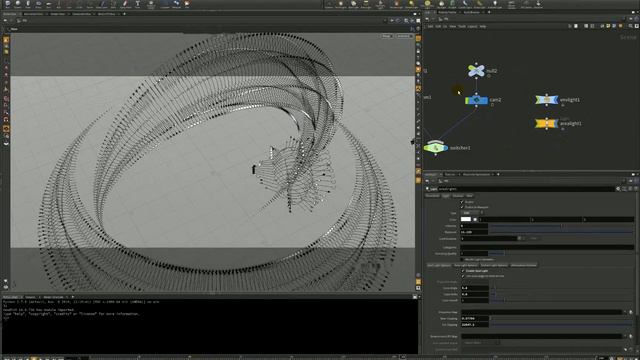
Task: Select the Tube shelf tool
Action: (28, 4)
